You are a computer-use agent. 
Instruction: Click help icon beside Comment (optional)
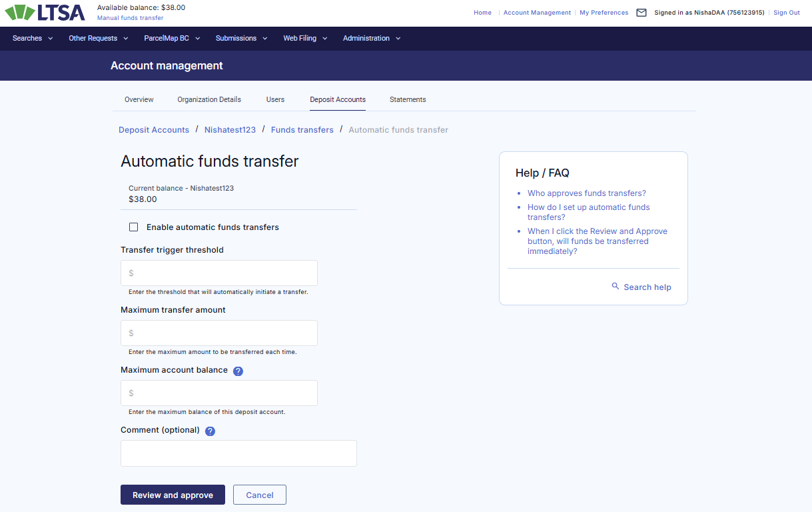[210, 431]
